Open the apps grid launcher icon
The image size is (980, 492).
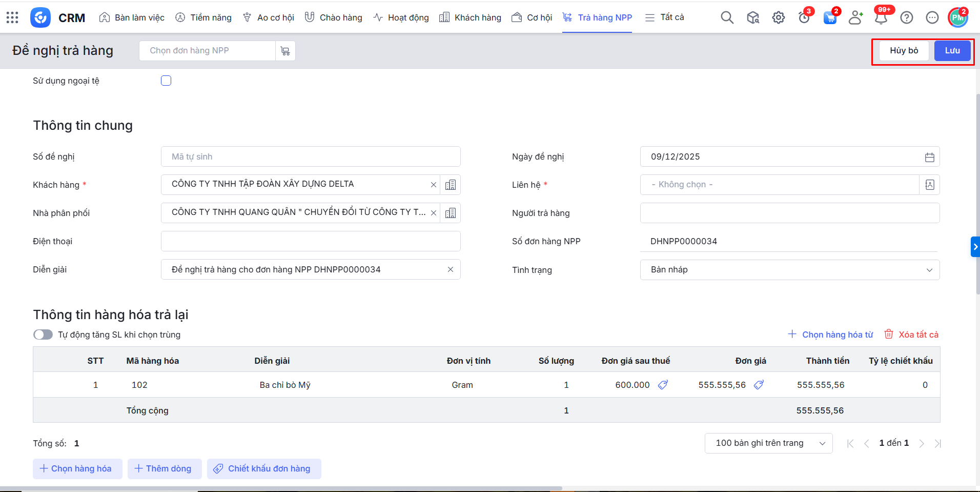(12, 17)
